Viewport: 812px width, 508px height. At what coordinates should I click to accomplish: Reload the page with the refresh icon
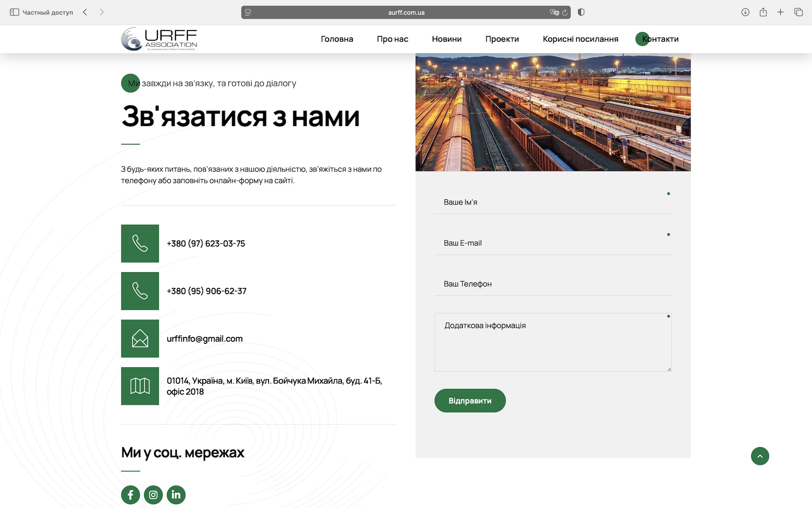(x=565, y=12)
